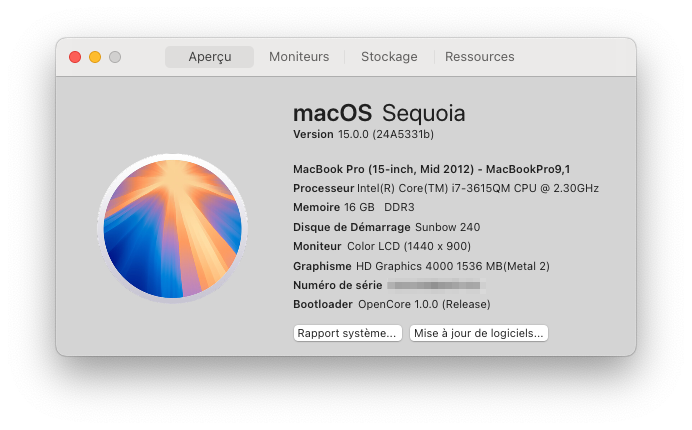
Task: Click the Processeur Intel Core i7-3615QM line
Action: [446, 189]
